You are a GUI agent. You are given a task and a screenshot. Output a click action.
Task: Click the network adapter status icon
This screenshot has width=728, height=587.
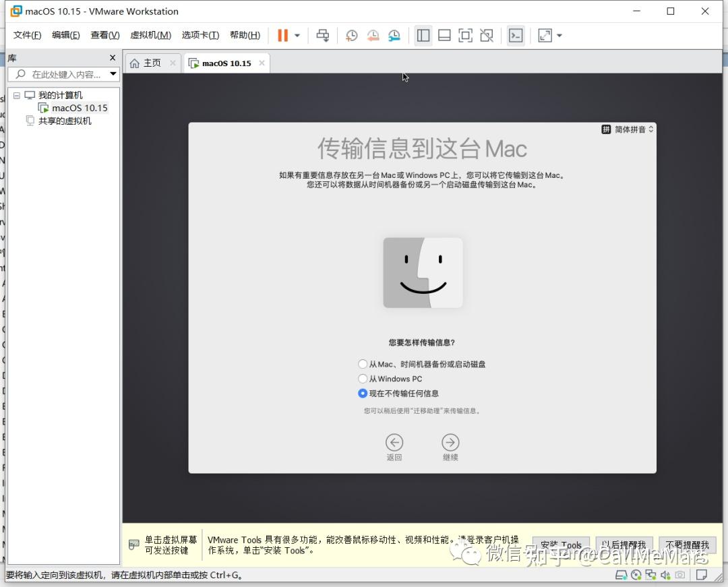click(x=651, y=576)
